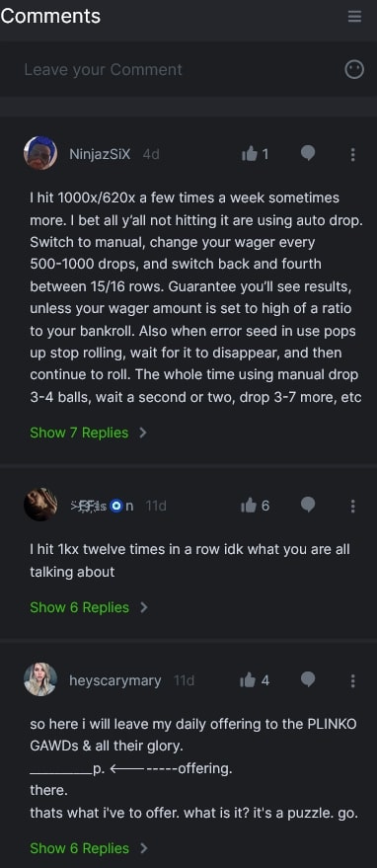Open more options for the second comment
The image size is (377, 868).
[x=352, y=506]
